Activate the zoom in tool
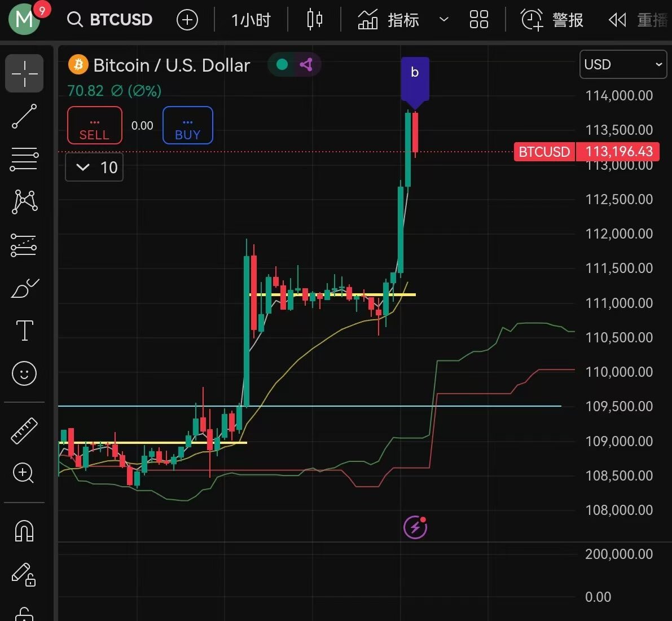Viewport: 672px width, 621px height. click(x=24, y=473)
